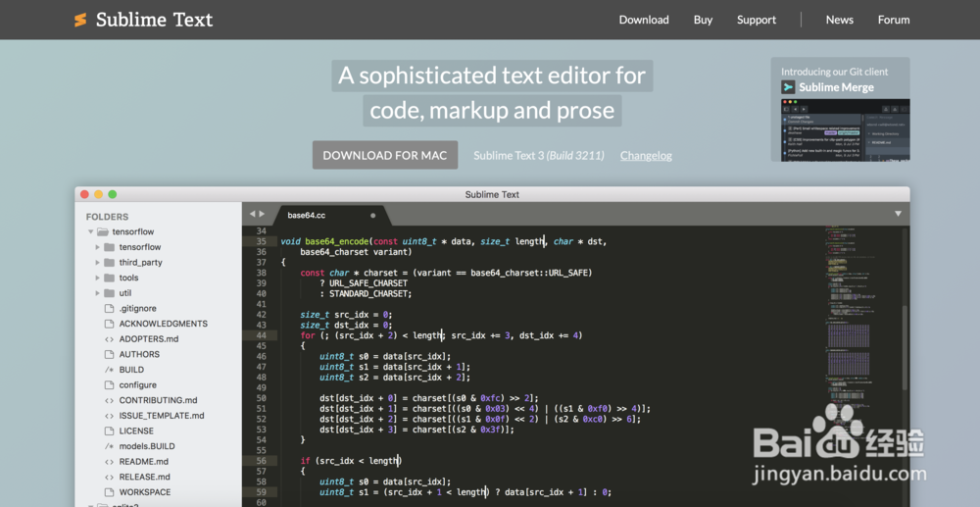Open the Changelog link
Viewport: 980px width, 507px height.
pyautogui.click(x=646, y=156)
